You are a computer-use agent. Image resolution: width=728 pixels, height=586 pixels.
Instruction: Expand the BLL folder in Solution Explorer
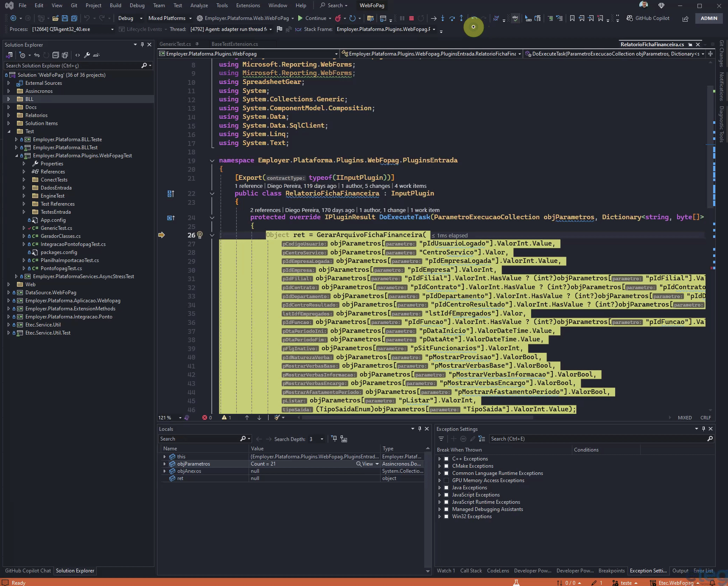coord(8,99)
